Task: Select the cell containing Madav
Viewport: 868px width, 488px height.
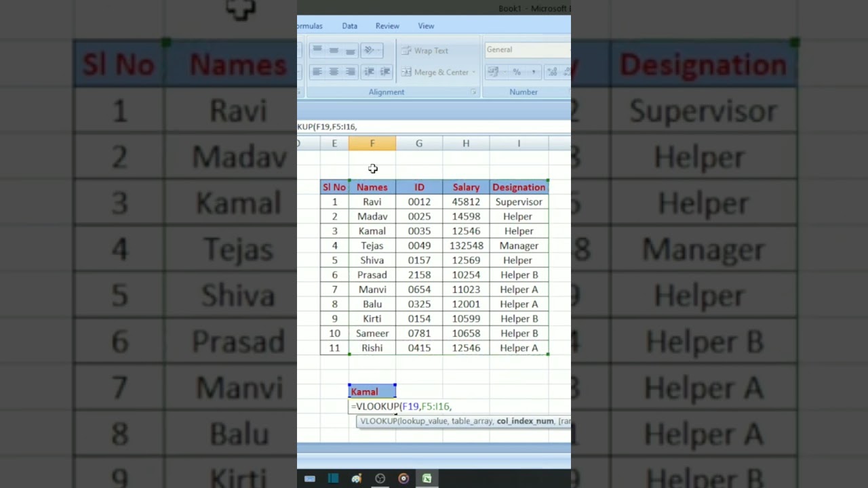Action: point(372,216)
